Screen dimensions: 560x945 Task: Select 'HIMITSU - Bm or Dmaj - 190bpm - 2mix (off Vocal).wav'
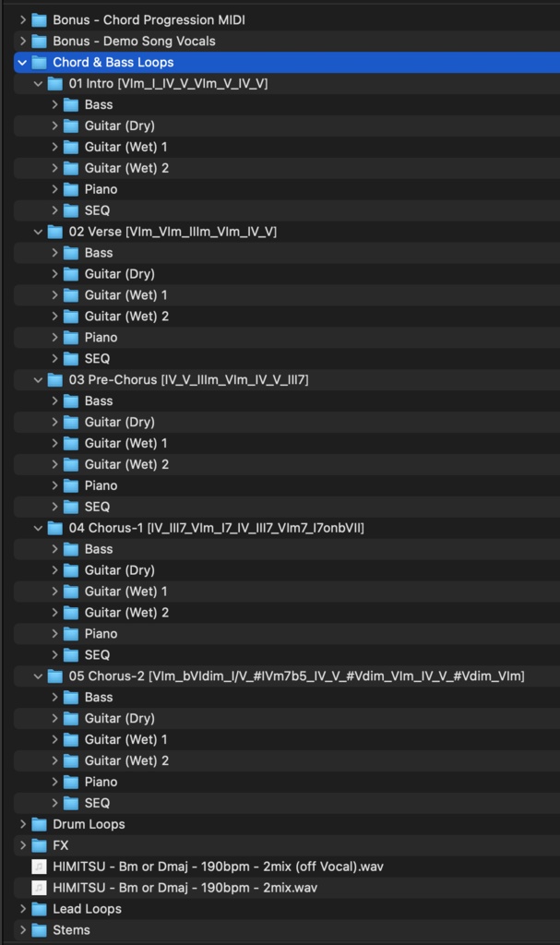pos(219,867)
